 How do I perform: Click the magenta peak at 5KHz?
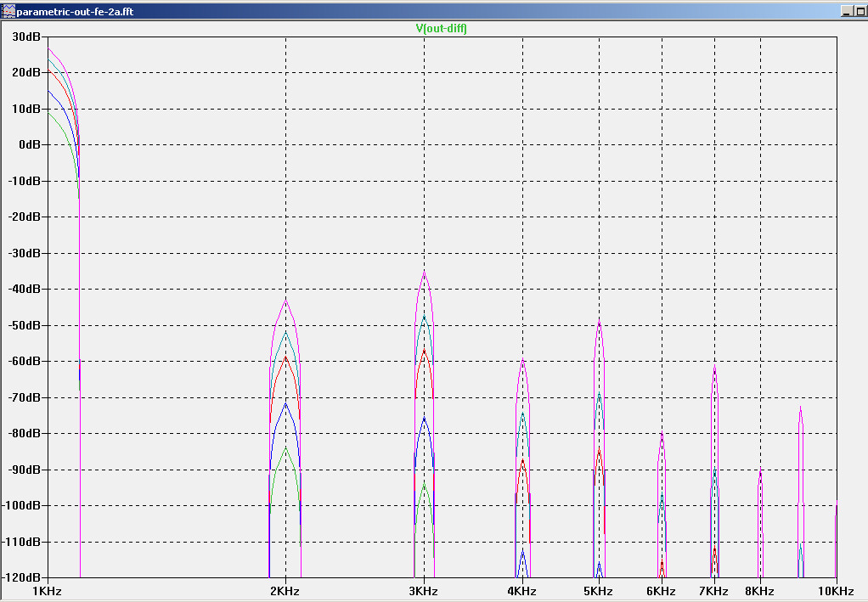599,322
